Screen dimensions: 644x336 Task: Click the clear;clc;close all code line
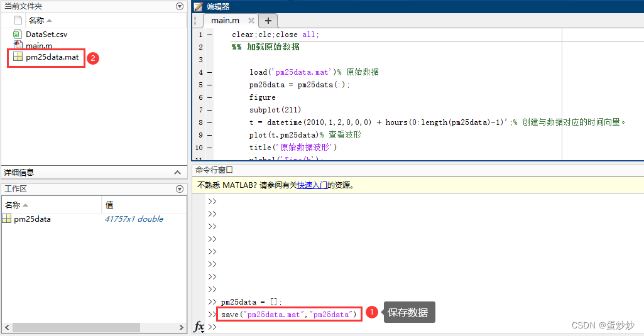pos(275,35)
